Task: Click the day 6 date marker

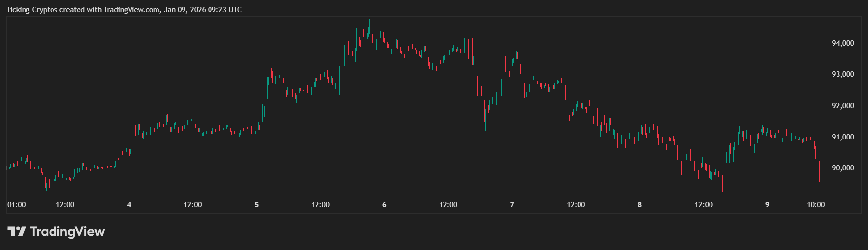Action: click(384, 205)
